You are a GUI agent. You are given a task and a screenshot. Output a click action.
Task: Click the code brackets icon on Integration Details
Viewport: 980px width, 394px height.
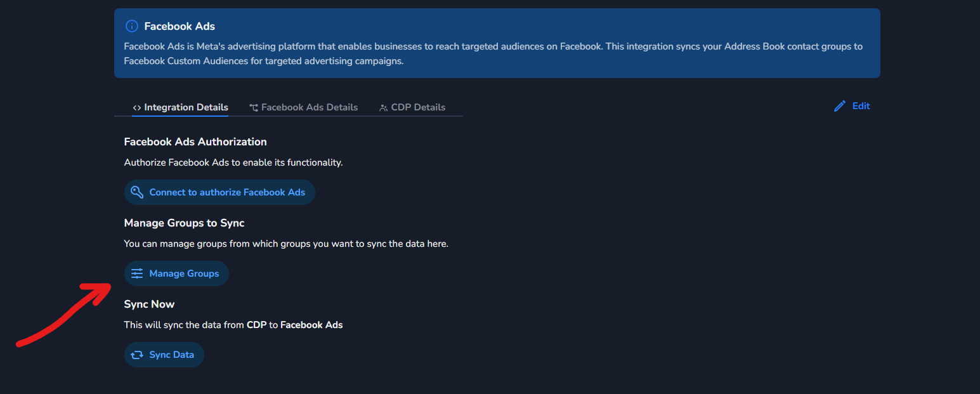[136, 108]
